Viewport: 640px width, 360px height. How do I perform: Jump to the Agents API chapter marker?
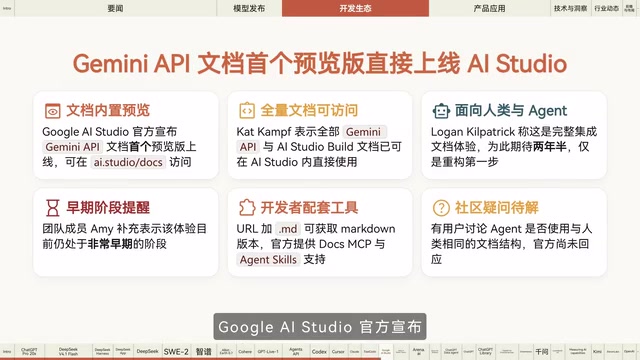[x=296, y=351]
